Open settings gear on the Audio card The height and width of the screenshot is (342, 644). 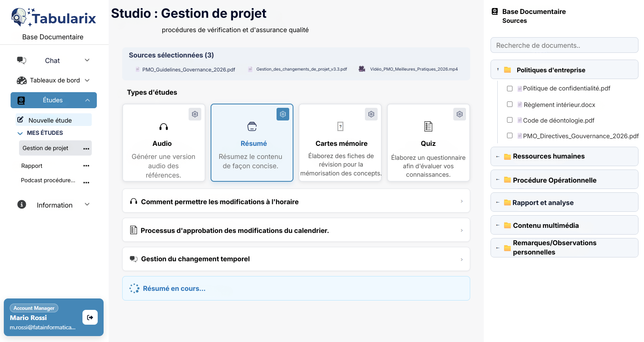195,114
